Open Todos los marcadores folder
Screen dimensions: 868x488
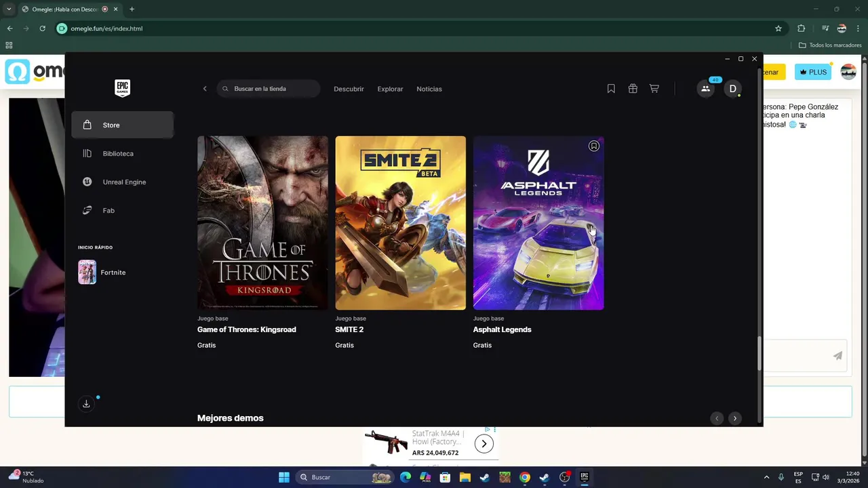coord(830,45)
